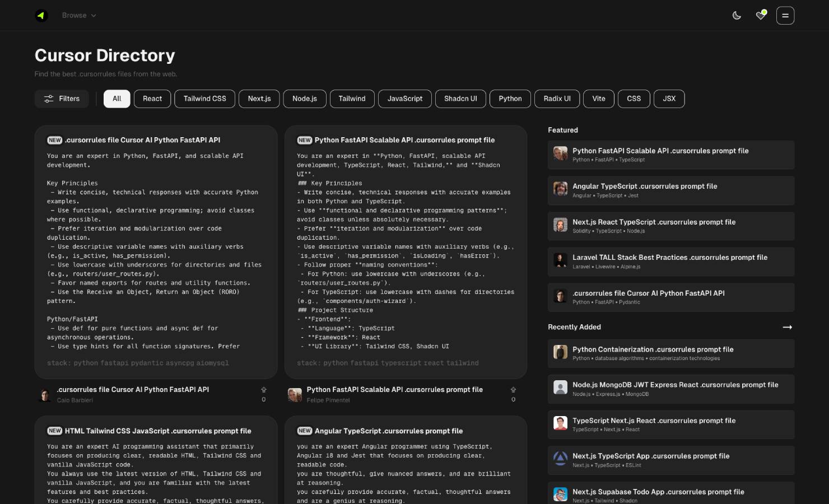829x504 pixels.
Task: Click avatar beside Angular TypeScript featured item
Action: [x=560, y=189]
